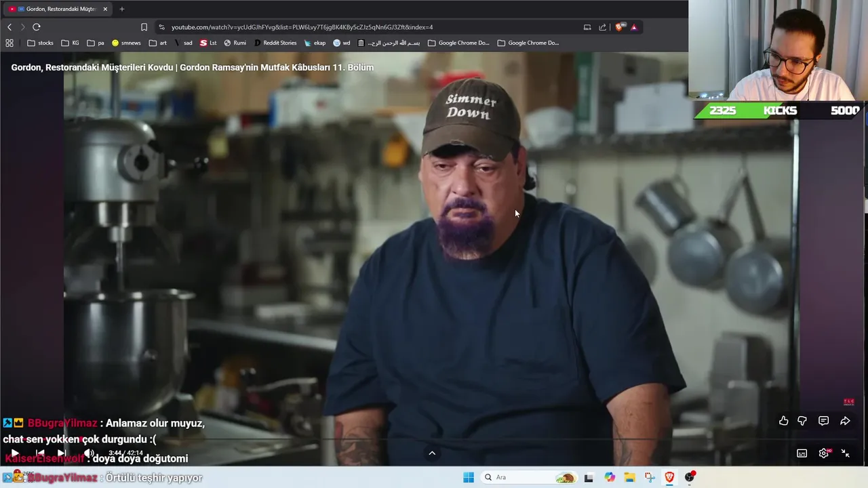Open the Lst bookmark
Screen dimensions: 868x488
tap(208, 43)
